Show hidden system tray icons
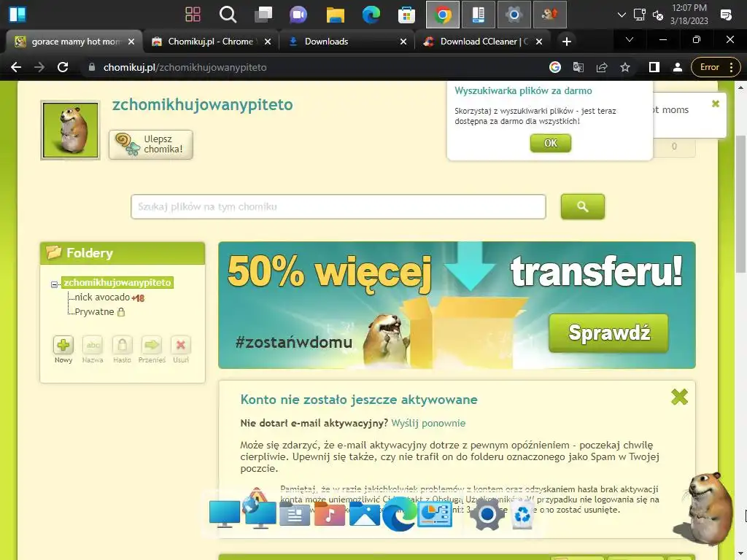747x560 pixels. [x=622, y=15]
